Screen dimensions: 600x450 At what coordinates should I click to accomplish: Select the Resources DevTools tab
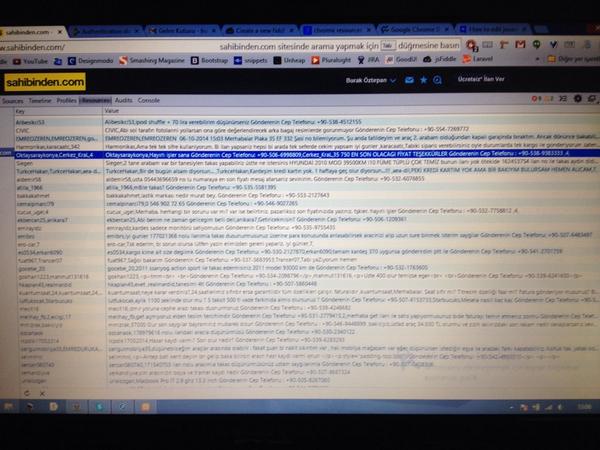(x=95, y=100)
